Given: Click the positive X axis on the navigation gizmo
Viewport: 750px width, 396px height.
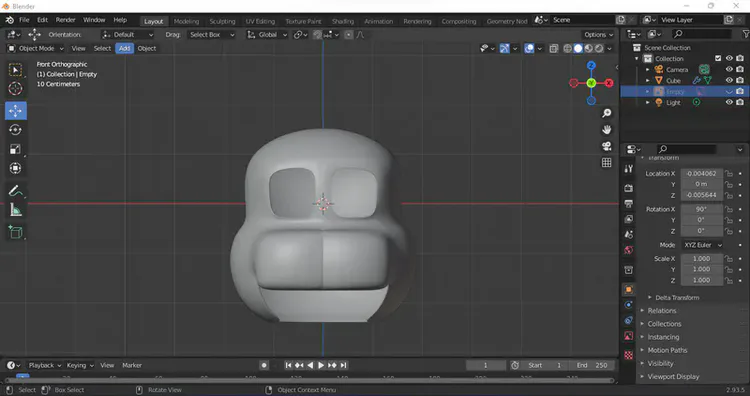Looking at the screenshot, I should pos(608,83).
